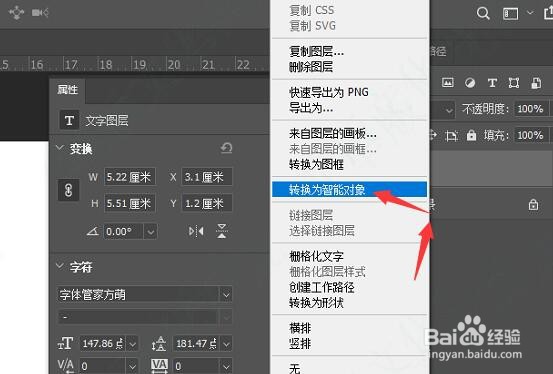The width and height of the screenshot is (553, 374).
Task: Set opacity value field 100%
Action: pyautogui.click(x=530, y=109)
